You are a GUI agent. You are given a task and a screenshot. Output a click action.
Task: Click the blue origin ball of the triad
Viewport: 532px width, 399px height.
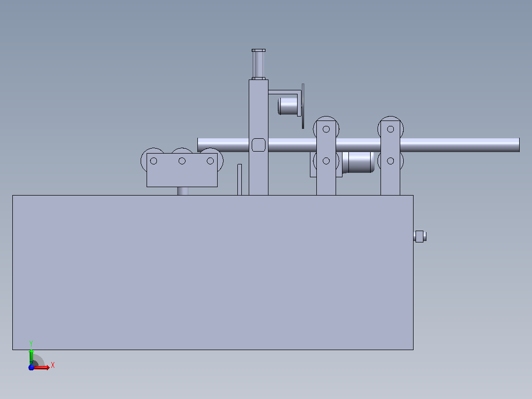31,367
